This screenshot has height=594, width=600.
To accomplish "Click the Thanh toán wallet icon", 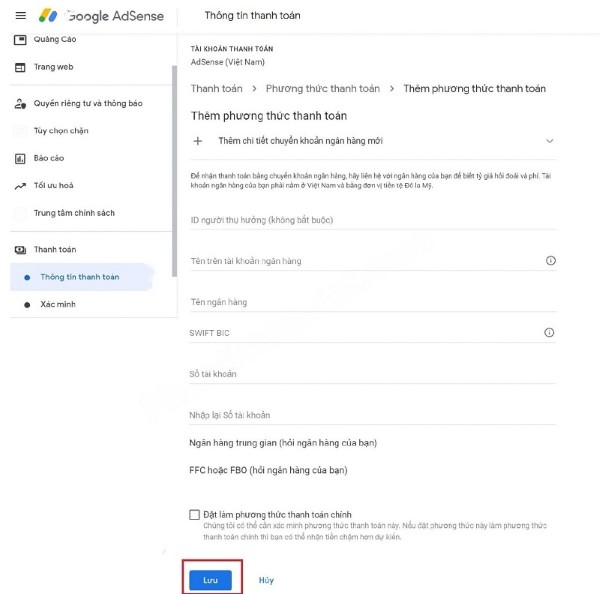I will tap(19, 249).
